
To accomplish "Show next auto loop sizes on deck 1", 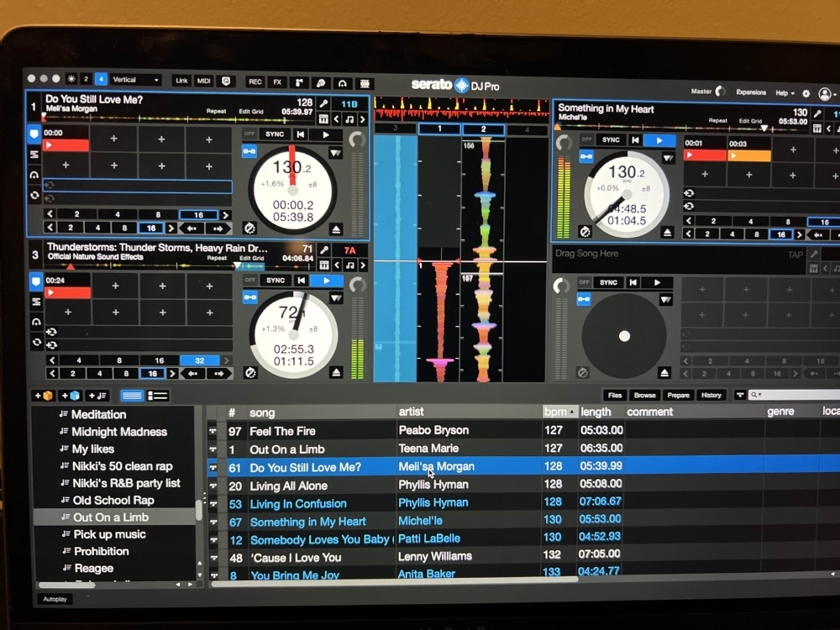I will coord(225,215).
